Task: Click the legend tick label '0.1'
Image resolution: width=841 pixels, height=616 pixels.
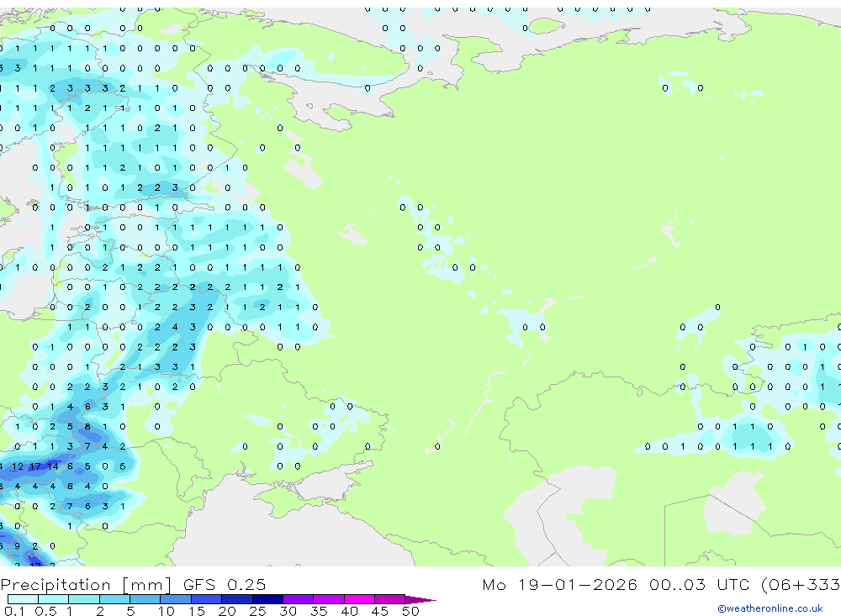Action: point(14,611)
